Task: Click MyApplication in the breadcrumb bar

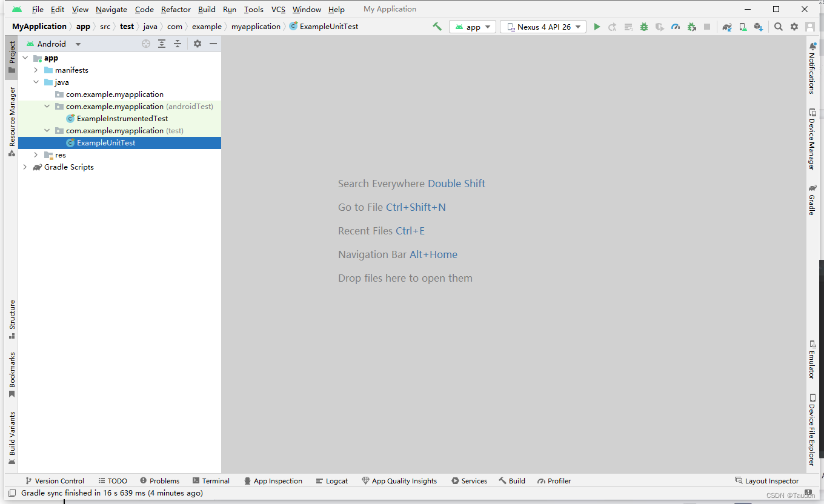Action: click(x=39, y=27)
